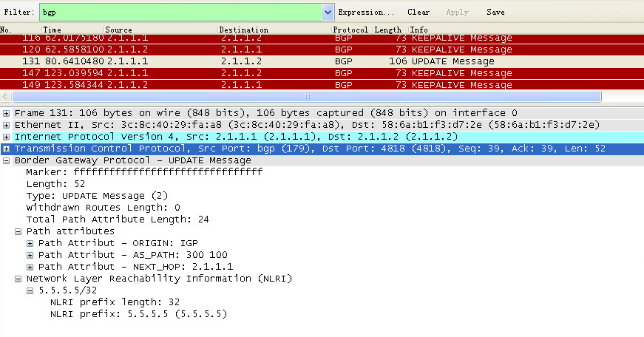The width and height of the screenshot is (644, 337).
Task: Select packet 131 UPDATE Message row
Action: coord(322,61)
